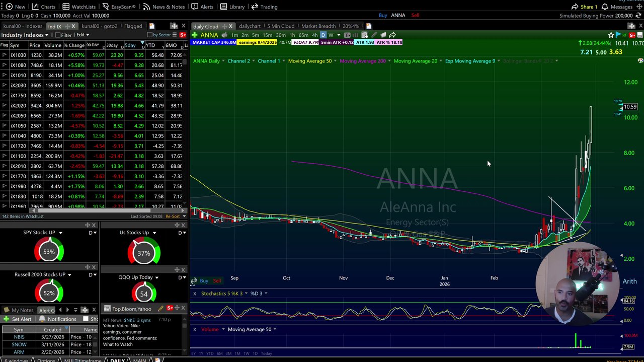Open the Library menu
This screenshot has width=644, height=362.
point(232,7)
